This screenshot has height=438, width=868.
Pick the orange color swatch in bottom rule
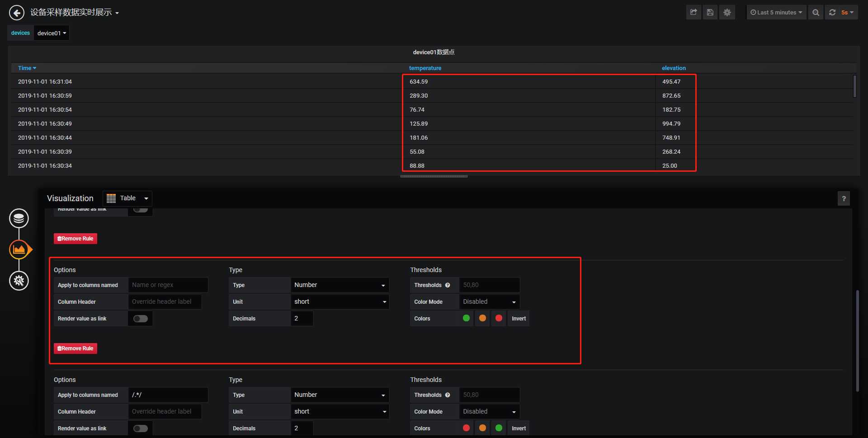pos(482,428)
